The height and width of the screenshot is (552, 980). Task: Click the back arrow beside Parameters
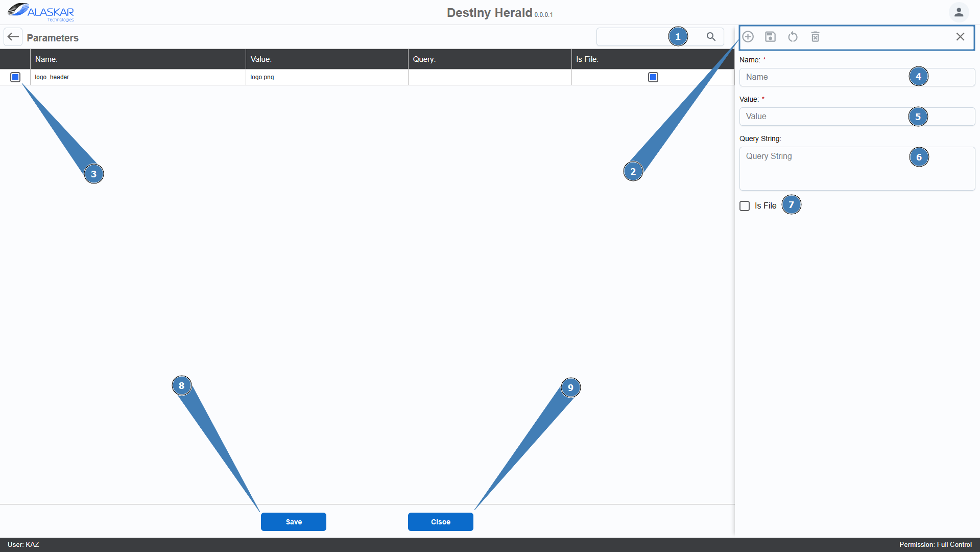[x=13, y=37]
